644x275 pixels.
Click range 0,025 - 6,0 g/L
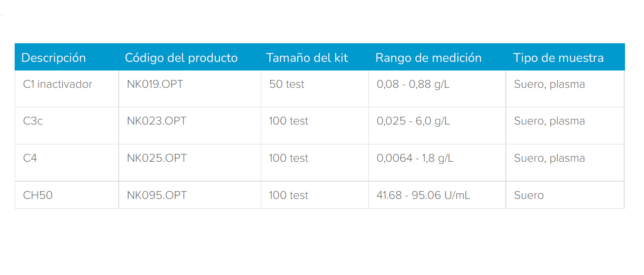click(x=413, y=121)
